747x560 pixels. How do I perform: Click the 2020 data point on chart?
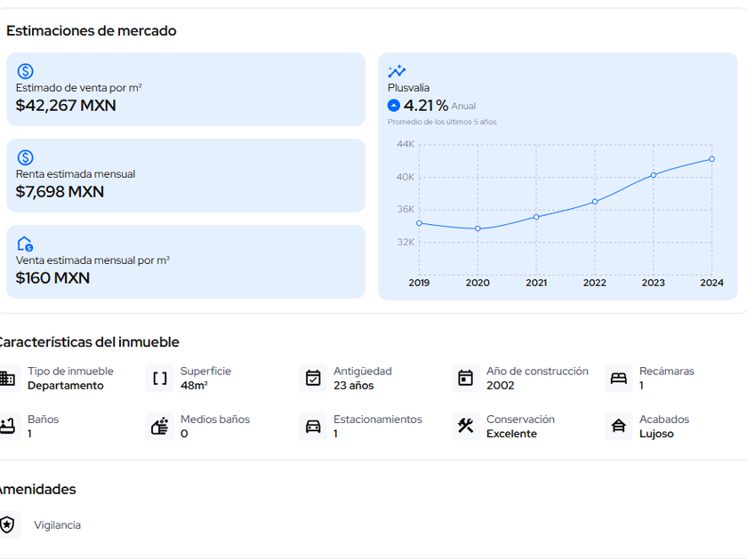pyautogui.click(x=478, y=228)
